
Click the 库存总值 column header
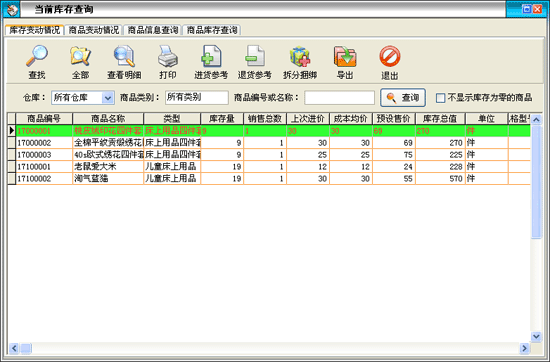tap(440, 119)
